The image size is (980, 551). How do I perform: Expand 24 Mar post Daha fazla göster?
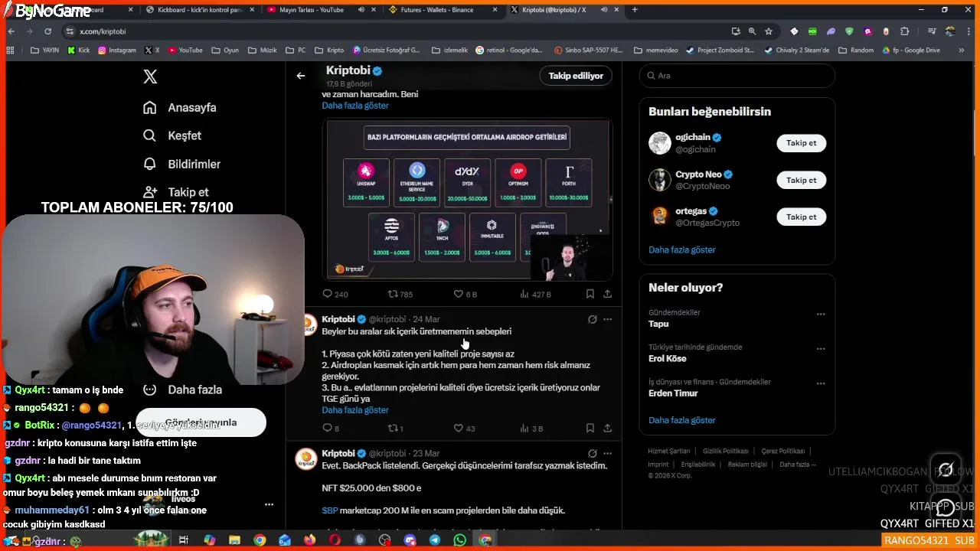355,410
